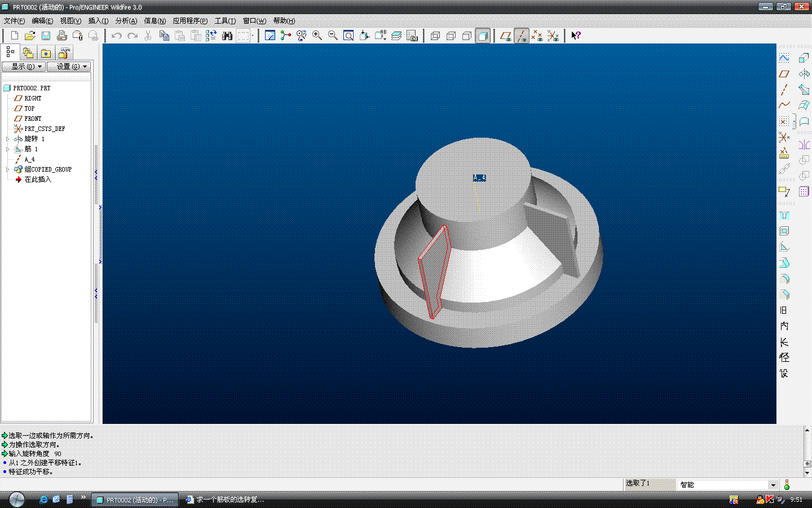Open the 分析(A) menu
Image resolution: width=812 pixels, height=508 pixels.
(126, 21)
